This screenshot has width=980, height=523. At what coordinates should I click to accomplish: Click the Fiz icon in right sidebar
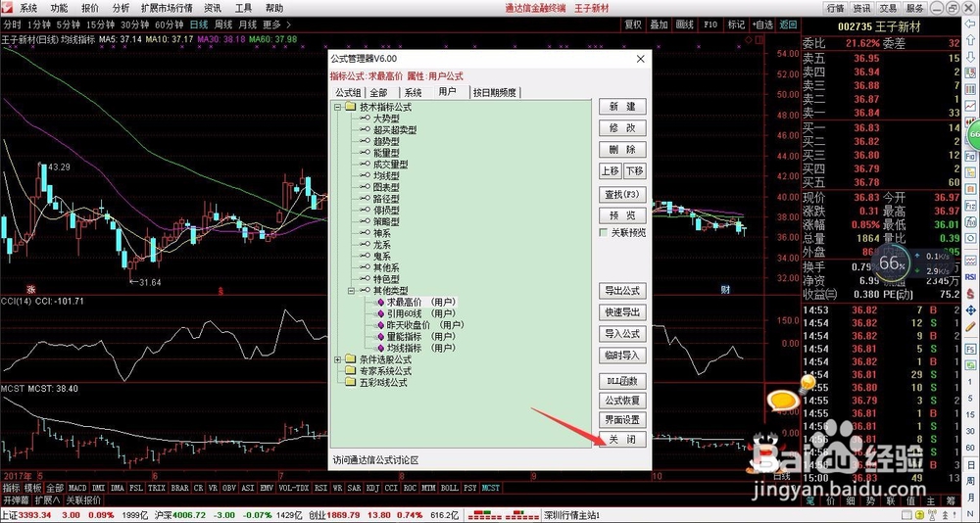point(970,205)
